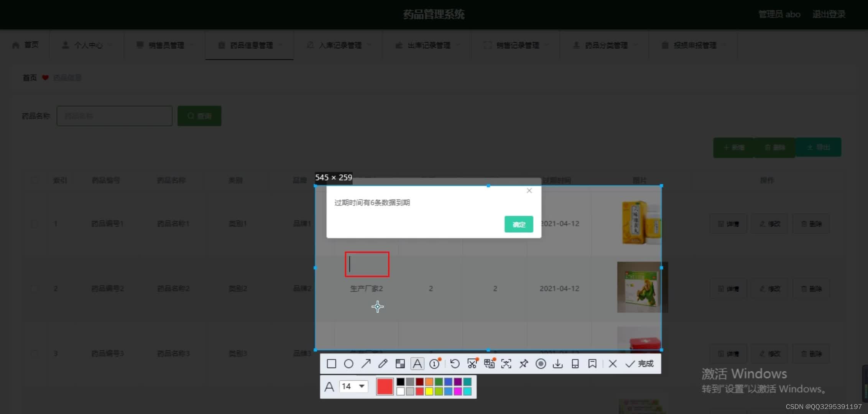This screenshot has width=868, height=414.
Task: Go to the 首页 home tab
Action: 25,45
